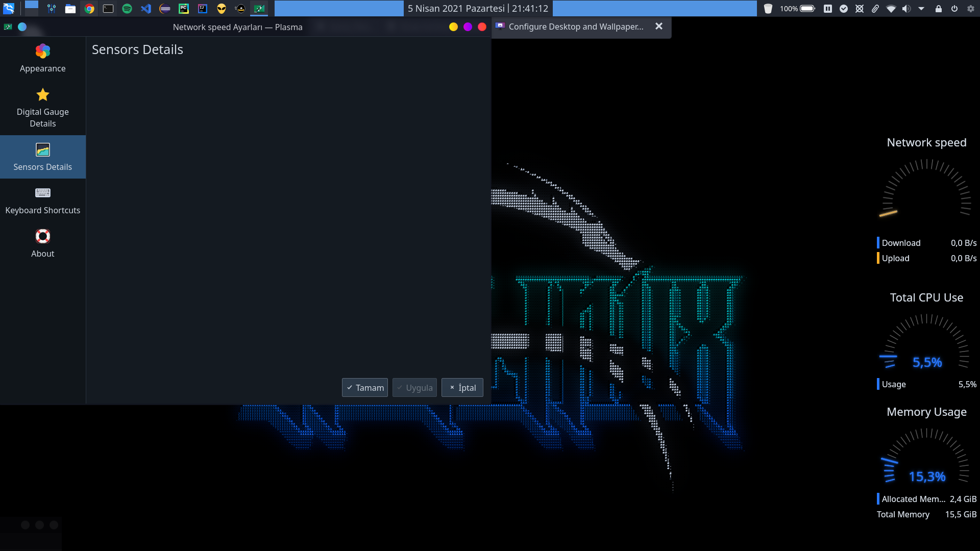Open the volume control in tray
This screenshot has width=980, height=551.
(x=906, y=9)
